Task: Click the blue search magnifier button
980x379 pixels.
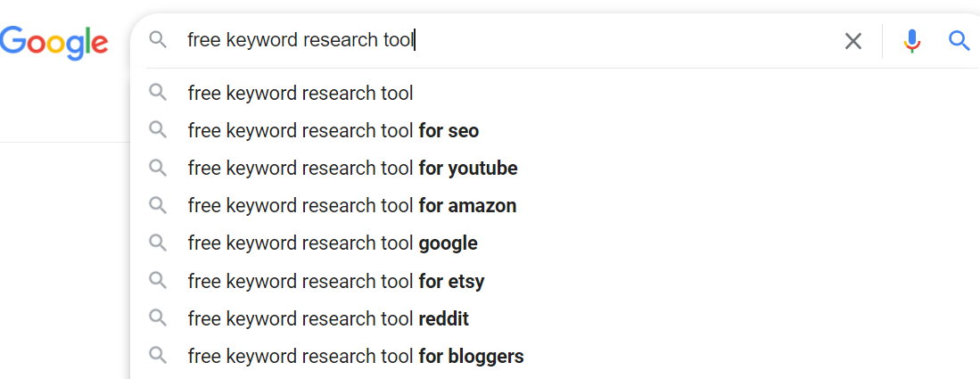Action: tap(959, 40)
